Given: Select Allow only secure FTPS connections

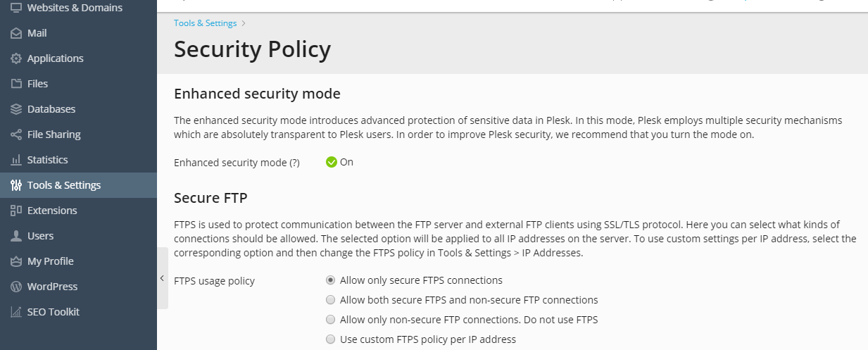Looking at the screenshot, I should tap(331, 280).
